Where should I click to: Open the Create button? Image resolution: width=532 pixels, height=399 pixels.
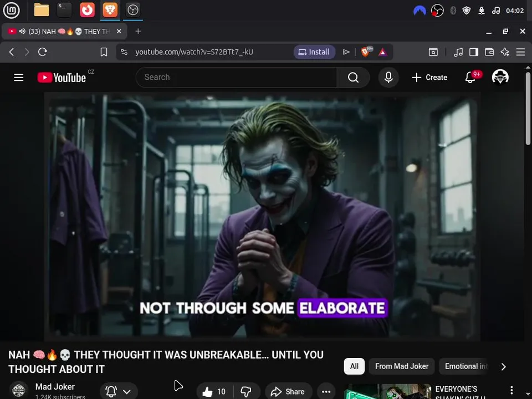click(x=429, y=78)
